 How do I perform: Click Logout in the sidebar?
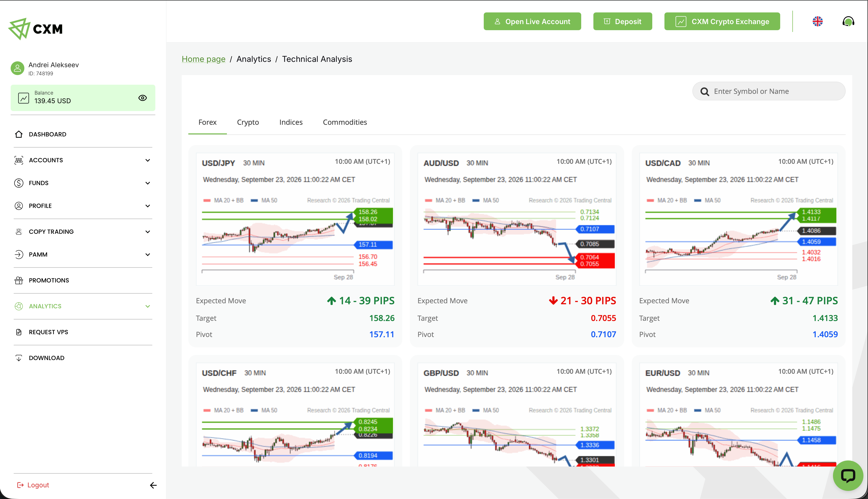[33, 485]
